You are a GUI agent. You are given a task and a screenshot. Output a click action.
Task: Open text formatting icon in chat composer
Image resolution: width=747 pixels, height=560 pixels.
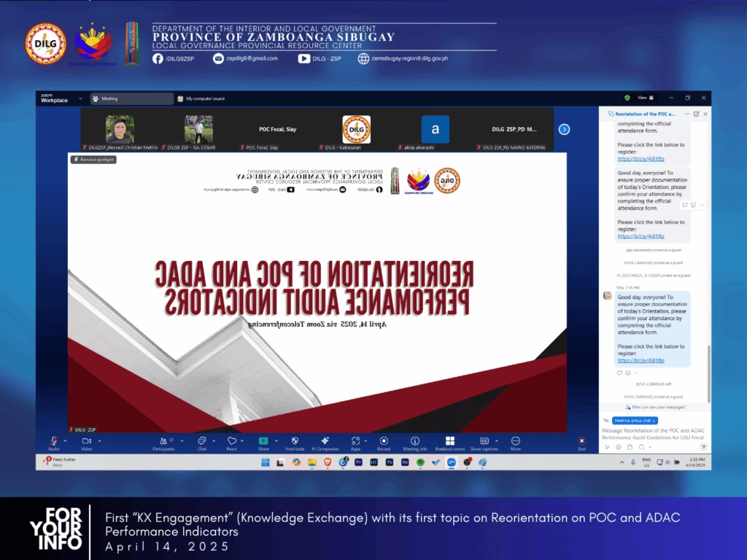point(607,447)
